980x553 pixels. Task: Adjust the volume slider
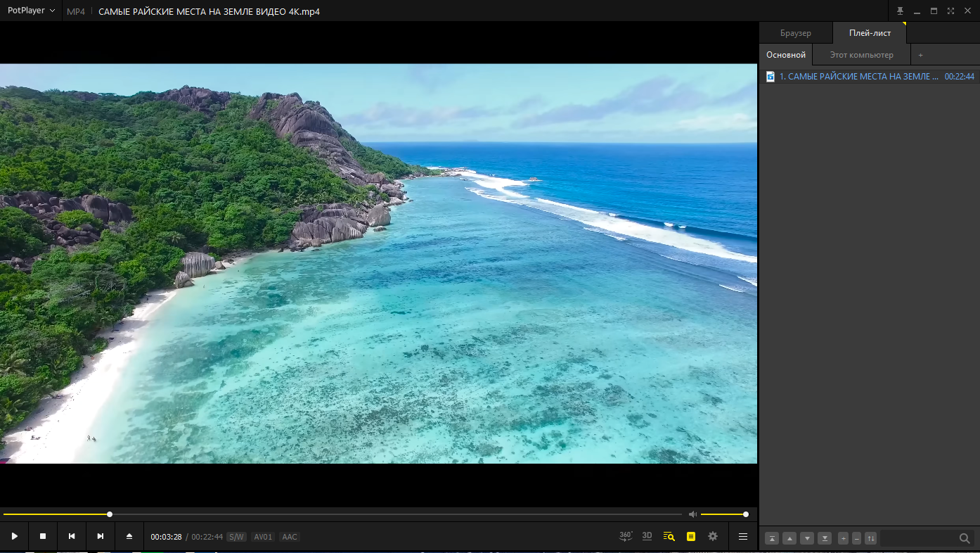point(724,514)
